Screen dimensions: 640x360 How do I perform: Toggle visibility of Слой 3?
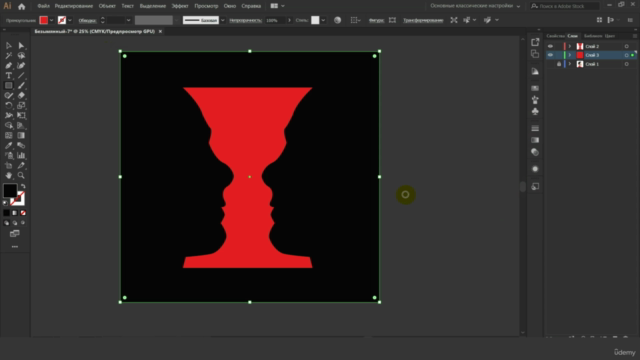click(550, 55)
